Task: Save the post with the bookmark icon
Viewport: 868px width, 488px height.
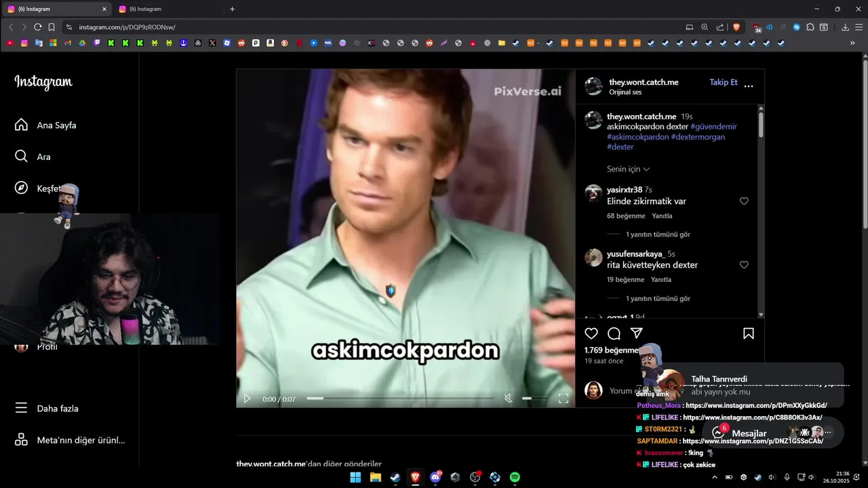Action: [749, 333]
